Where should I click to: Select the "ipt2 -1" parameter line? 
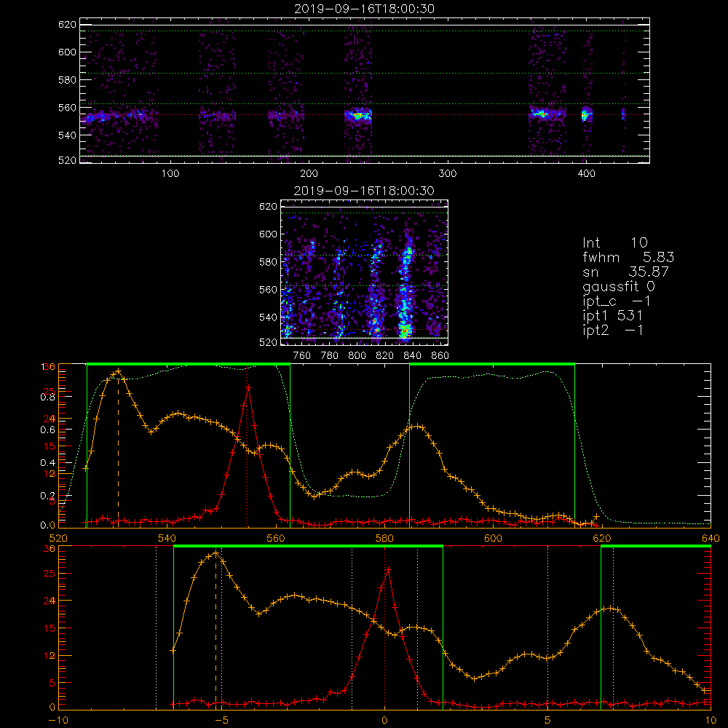(612, 330)
